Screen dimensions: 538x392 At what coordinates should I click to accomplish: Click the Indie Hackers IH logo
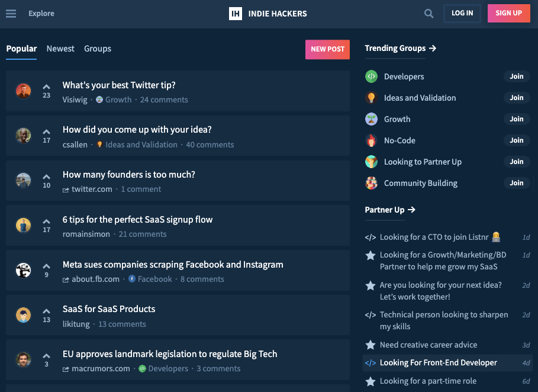click(x=236, y=14)
